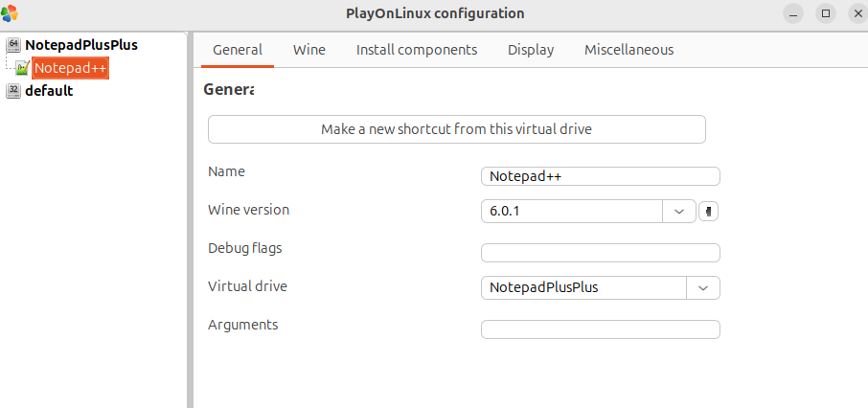Click the Virtual drive label
868x408 pixels.
pyautogui.click(x=247, y=286)
